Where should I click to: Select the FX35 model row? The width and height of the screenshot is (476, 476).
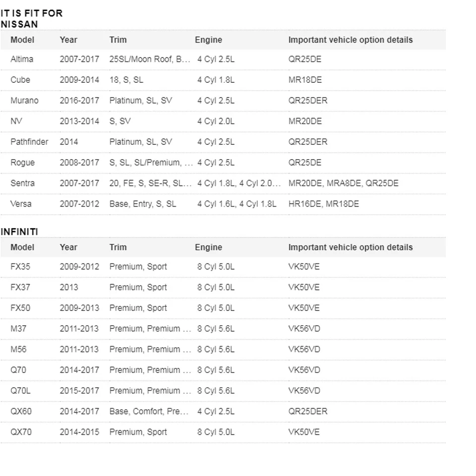click(223, 267)
